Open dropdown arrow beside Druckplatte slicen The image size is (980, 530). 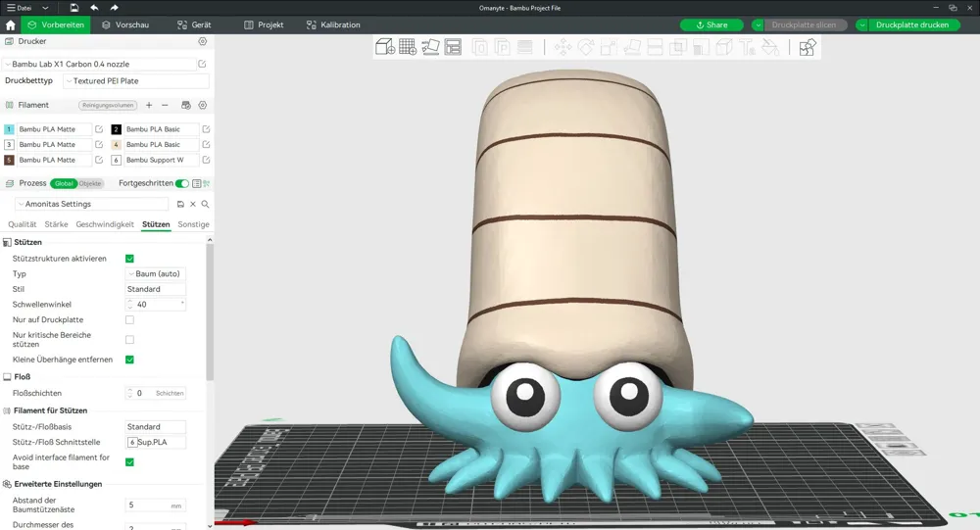758,25
